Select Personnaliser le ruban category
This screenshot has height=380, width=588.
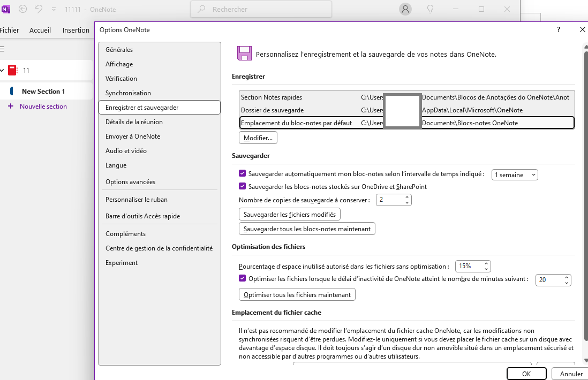[x=160, y=200]
